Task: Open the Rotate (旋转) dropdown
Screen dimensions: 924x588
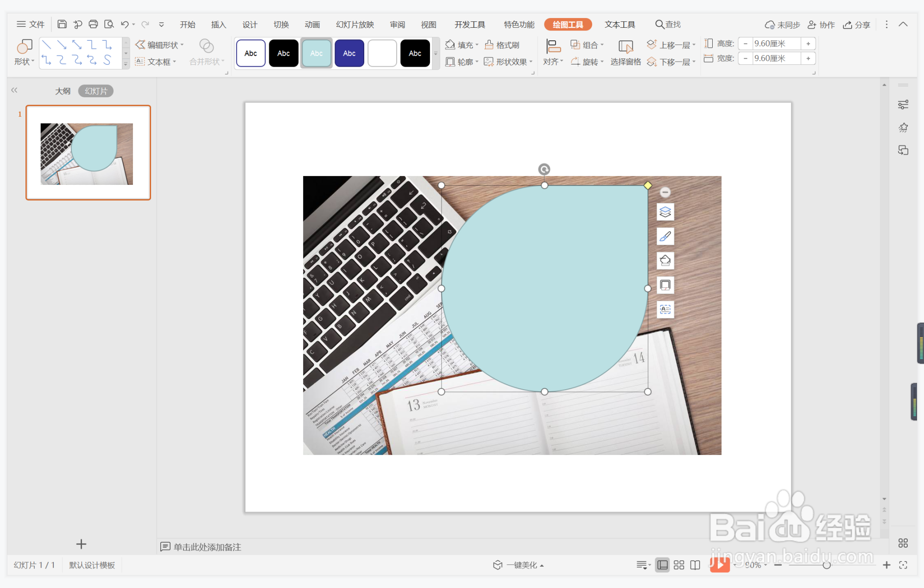Action: point(602,62)
